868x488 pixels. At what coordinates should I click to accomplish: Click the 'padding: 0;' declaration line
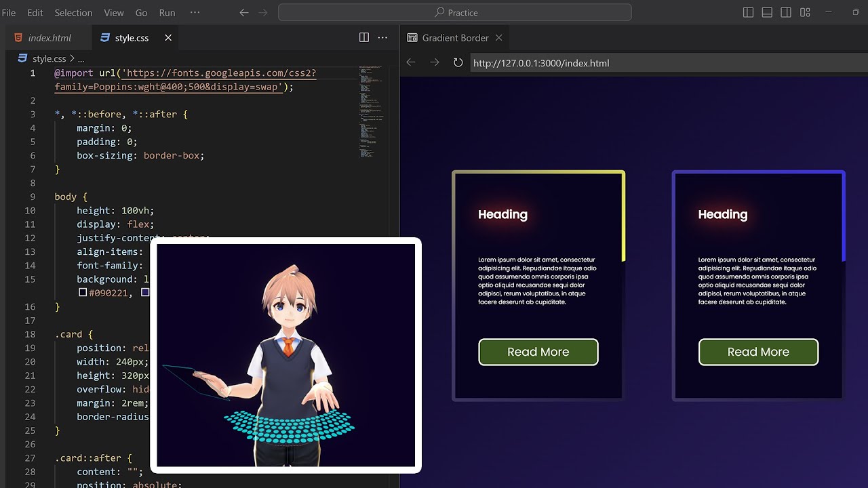pos(107,142)
